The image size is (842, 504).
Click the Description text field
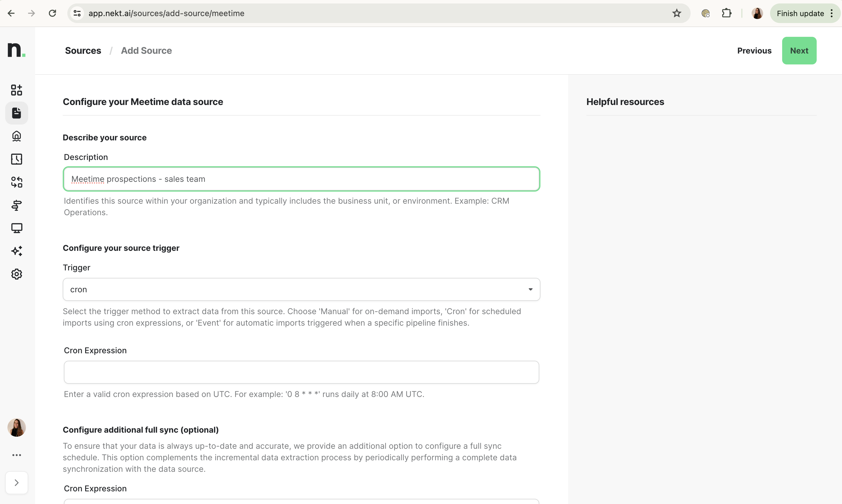(301, 179)
